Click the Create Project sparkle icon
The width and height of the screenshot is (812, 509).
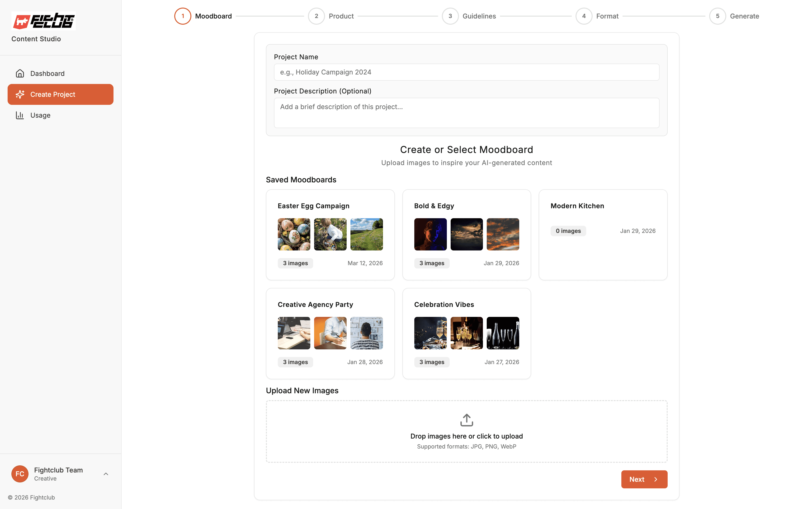pos(20,94)
